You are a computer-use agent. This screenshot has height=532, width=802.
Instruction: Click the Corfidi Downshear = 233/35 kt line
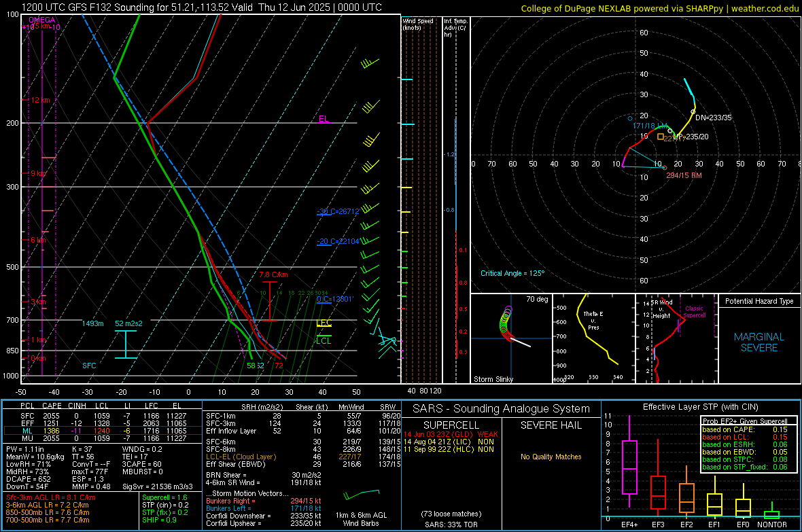tap(264, 516)
